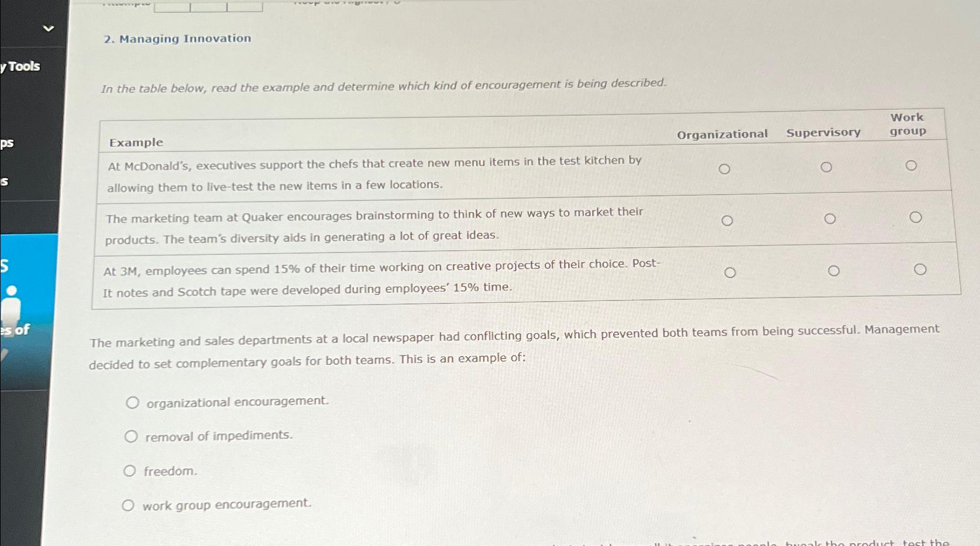Image resolution: width=980 pixels, height=546 pixels.
Task: Select the 'removal of impediments' answer
Action: tap(131, 436)
